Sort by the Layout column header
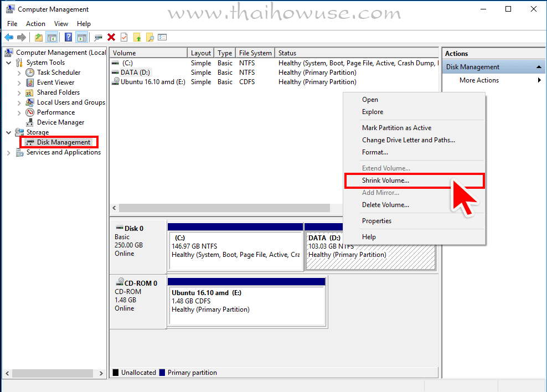Viewport: 547px width, 392px height. tap(200, 53)
